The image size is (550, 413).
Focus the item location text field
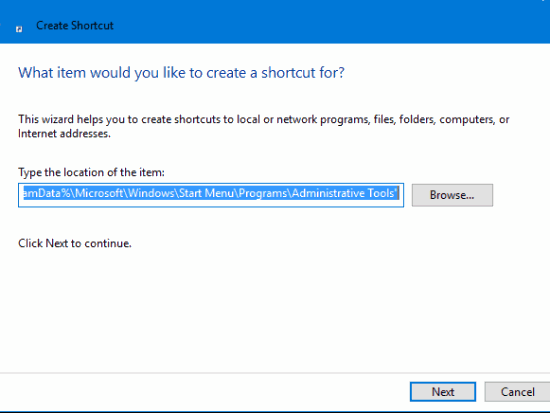(x=211, y=195)
